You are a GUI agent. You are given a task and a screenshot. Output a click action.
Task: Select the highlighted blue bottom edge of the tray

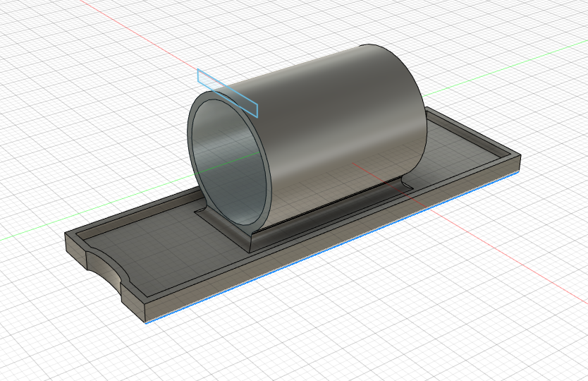pyautogui.click(x=332, y=248)
